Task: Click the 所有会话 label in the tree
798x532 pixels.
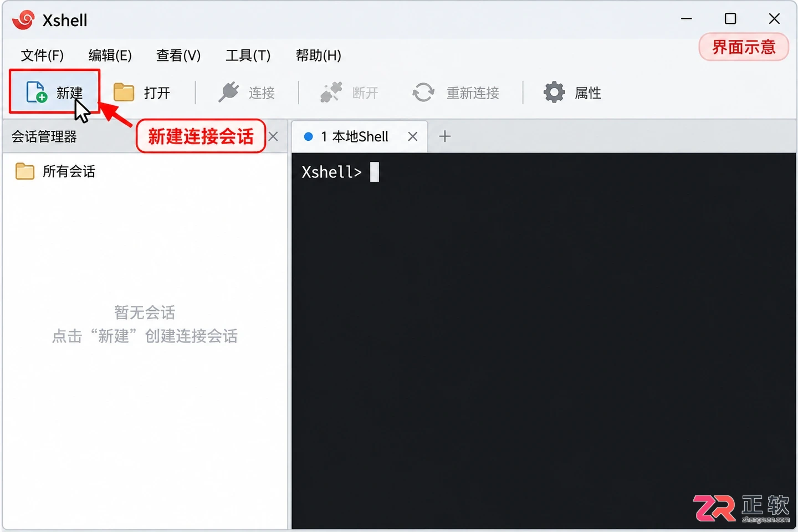Action: click(69, 171)
